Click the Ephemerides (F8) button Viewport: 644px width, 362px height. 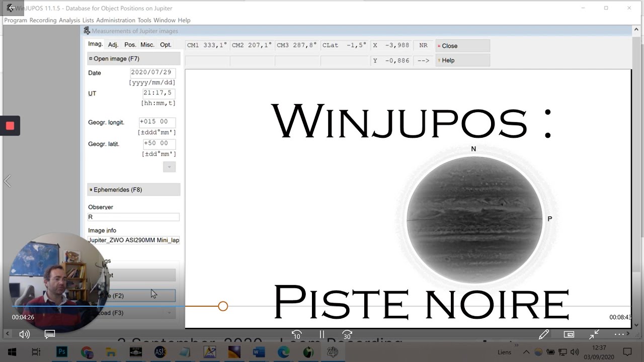[x=133, y=190]
